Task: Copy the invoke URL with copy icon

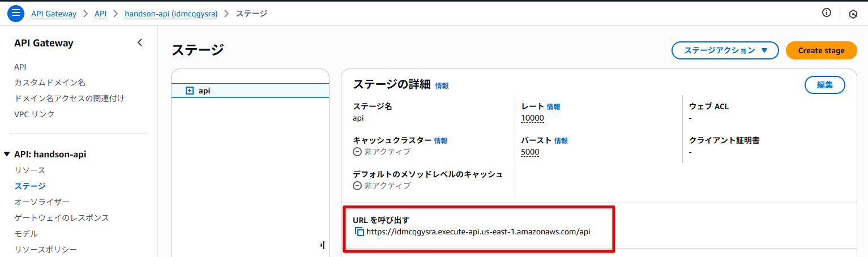Action: click(x=359, y=232)
